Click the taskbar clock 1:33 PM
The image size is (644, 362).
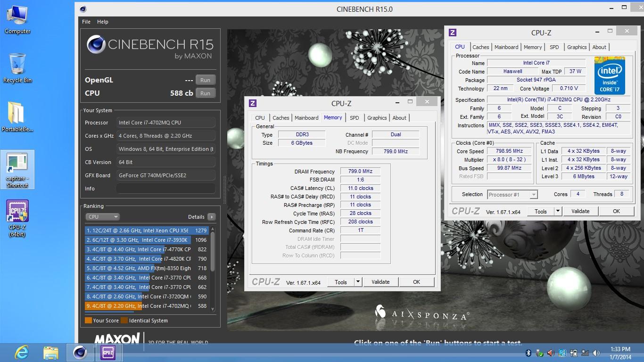point(620,349)
